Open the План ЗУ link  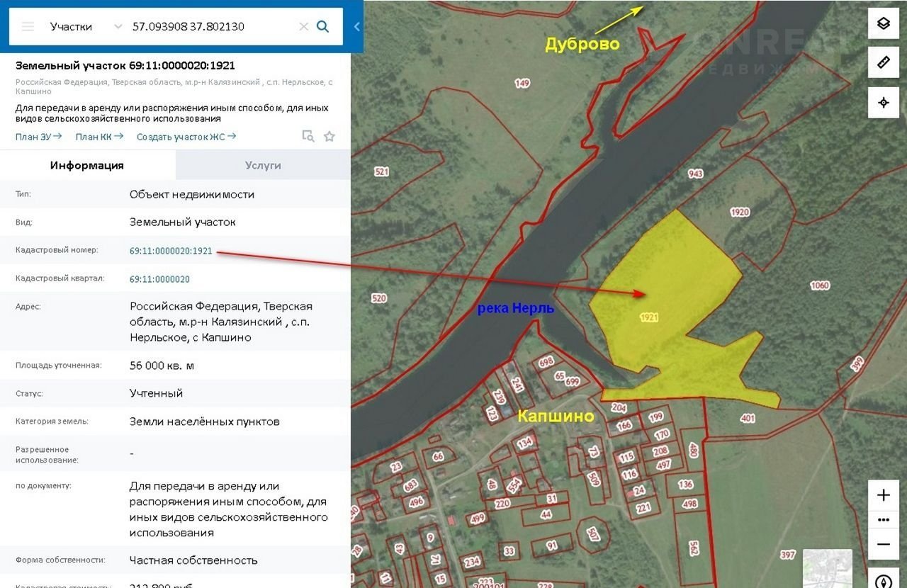click(38, 137)
